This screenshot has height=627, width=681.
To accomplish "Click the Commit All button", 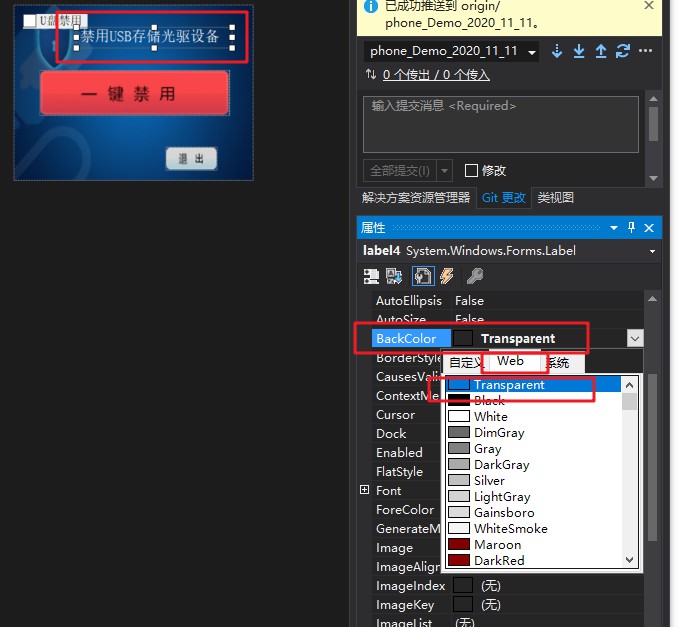I will [x=400, y=171].
